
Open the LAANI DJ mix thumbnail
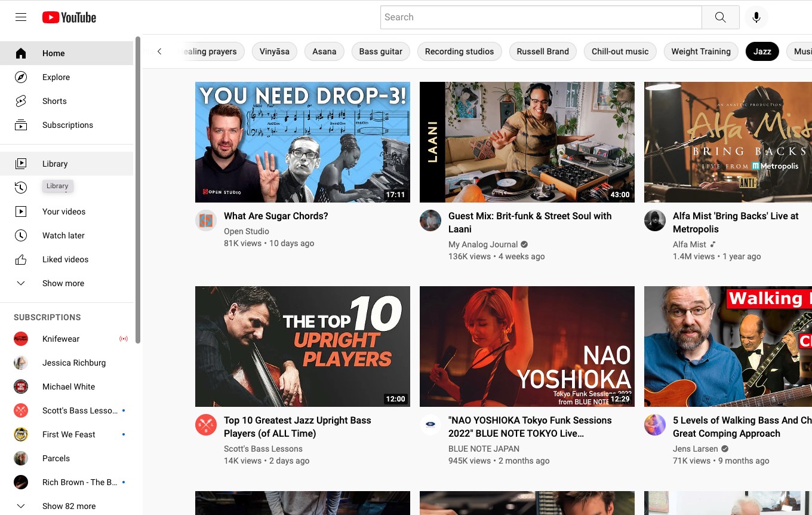(x=527, y=142)
